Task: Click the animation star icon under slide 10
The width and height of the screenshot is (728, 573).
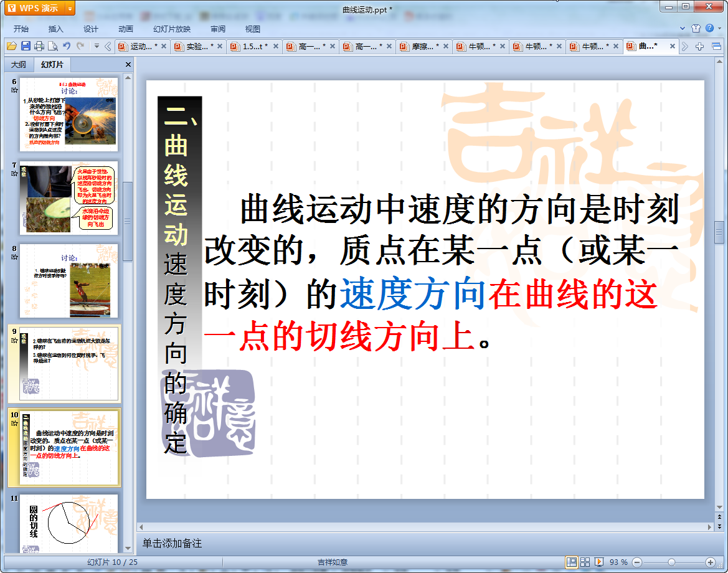Action: coord(14,423)
